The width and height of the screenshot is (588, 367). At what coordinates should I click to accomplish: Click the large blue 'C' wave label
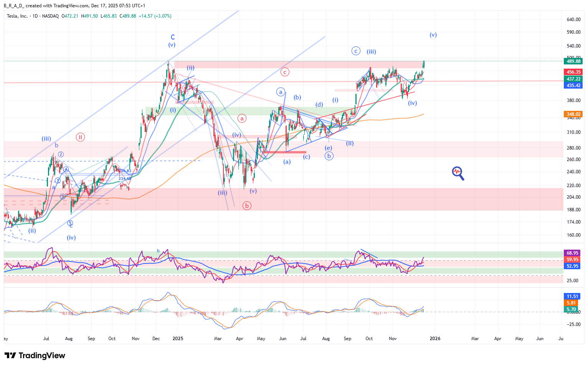click(173, 37)
